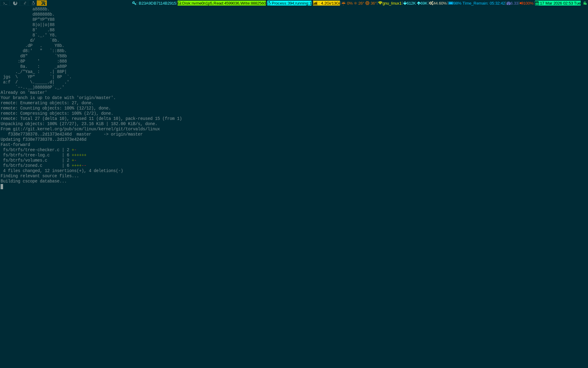Click the Process count status block
The image size is (588, 368).
point(289,3)
